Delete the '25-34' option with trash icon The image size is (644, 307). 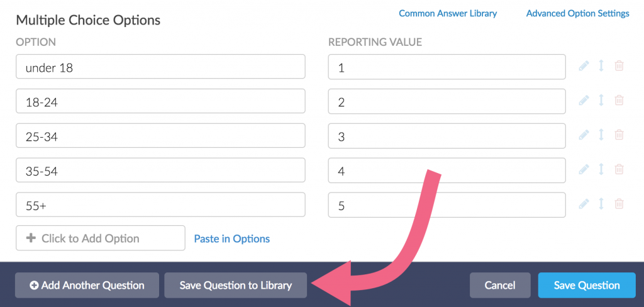pos(619,135)
